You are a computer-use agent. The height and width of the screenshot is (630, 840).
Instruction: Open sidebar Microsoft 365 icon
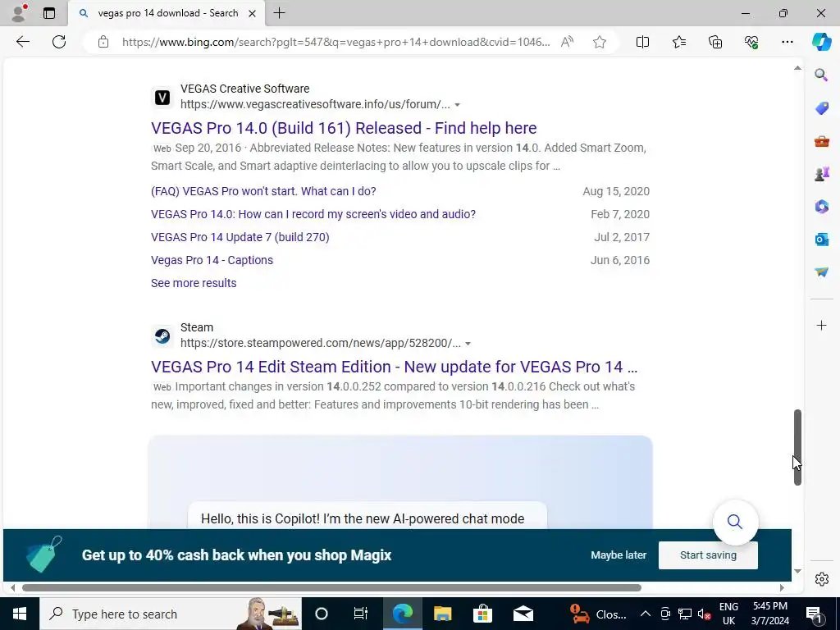tap(821, 206)
